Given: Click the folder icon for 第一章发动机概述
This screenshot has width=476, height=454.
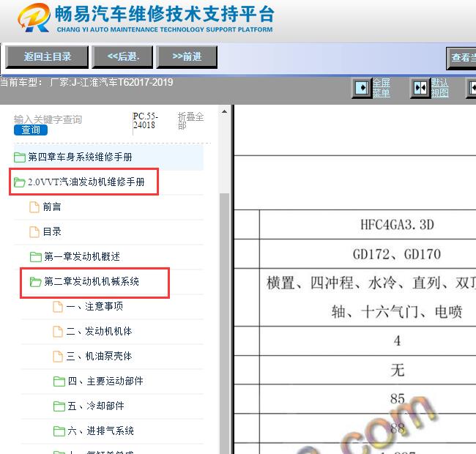Looking at the screenshot, I should point(36,257).
